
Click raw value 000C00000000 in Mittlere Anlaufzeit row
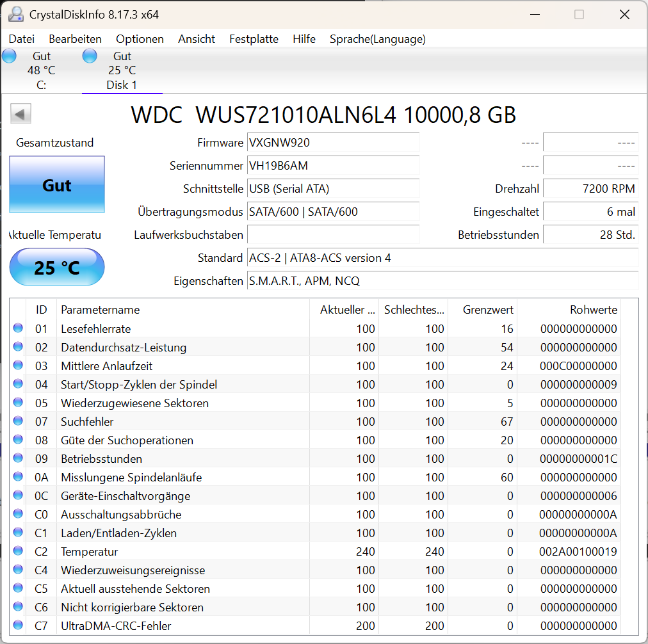pos(578,366)
